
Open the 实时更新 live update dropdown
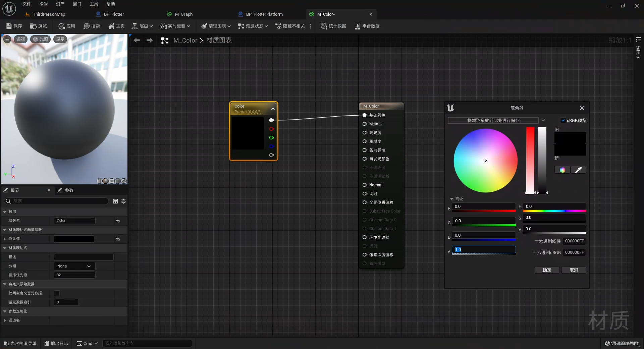175,26
